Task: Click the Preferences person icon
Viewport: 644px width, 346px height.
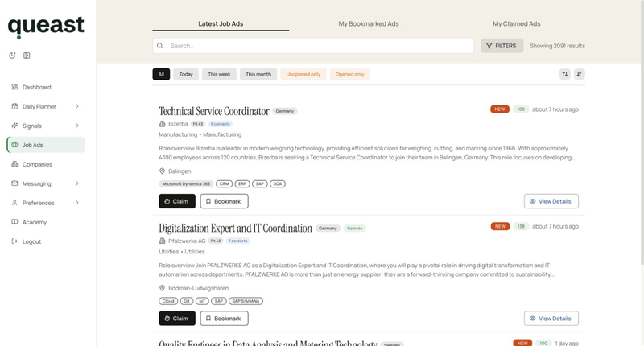Action: click(x=14, y=203)
